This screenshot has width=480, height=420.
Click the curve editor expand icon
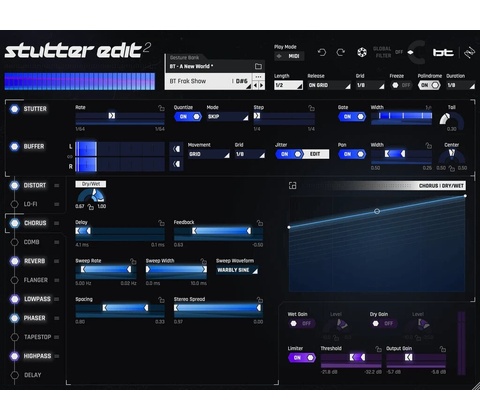tap(292, 186)
